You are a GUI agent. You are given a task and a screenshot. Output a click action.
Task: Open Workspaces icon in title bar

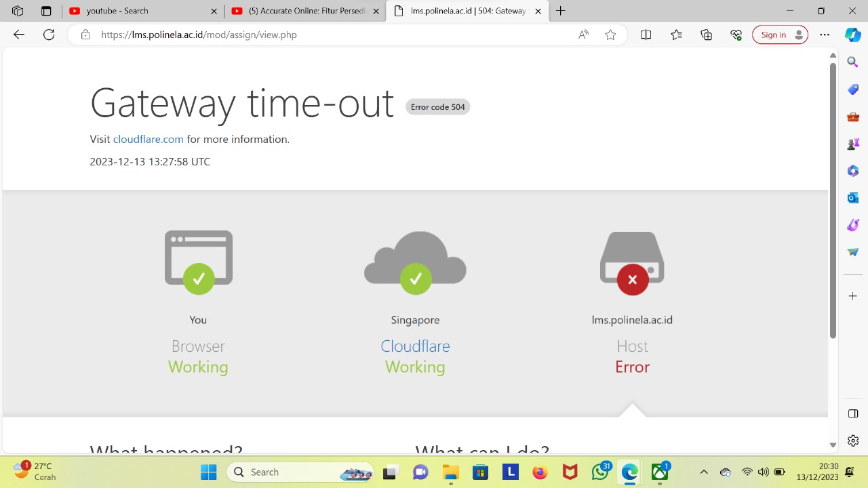click(18, 11)
